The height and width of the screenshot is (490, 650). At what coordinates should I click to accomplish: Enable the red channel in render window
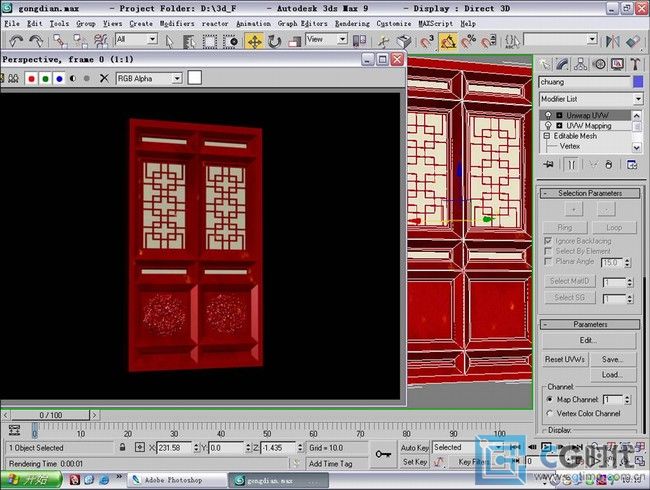[32, 78]
